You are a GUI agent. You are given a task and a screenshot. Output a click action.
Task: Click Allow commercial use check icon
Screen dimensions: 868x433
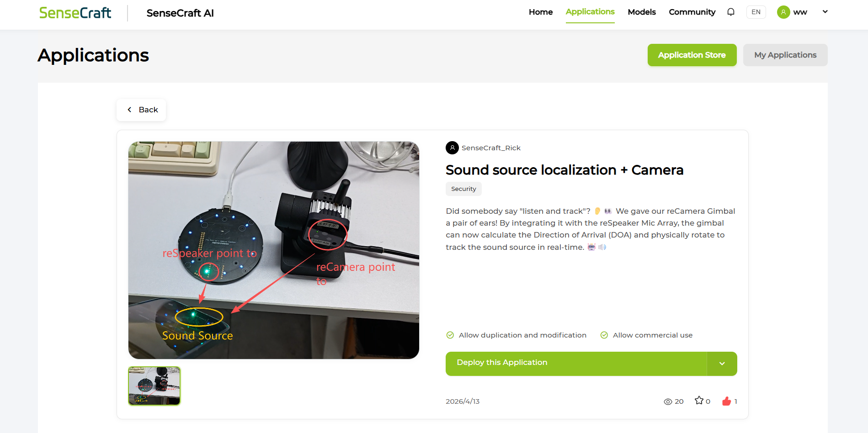tap(604, 335)
